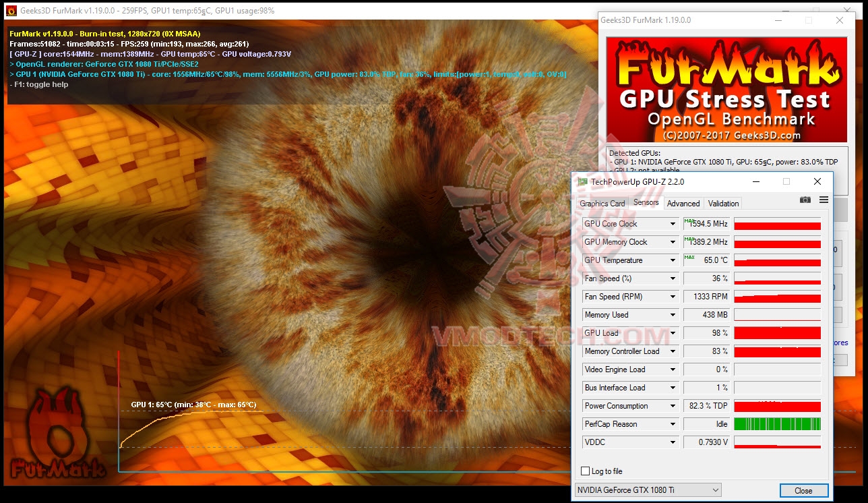Open the Fan Speed (%) sensor dropdown

672,278
